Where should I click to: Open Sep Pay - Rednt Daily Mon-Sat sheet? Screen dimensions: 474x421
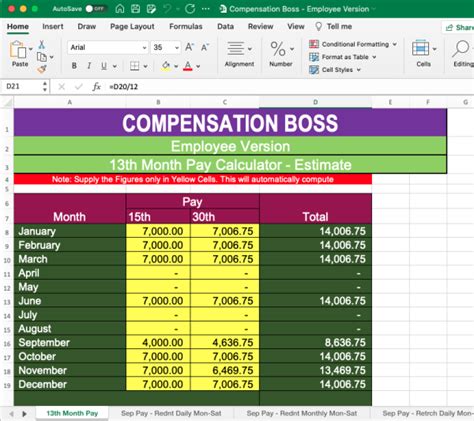click(x=171, y=413)
